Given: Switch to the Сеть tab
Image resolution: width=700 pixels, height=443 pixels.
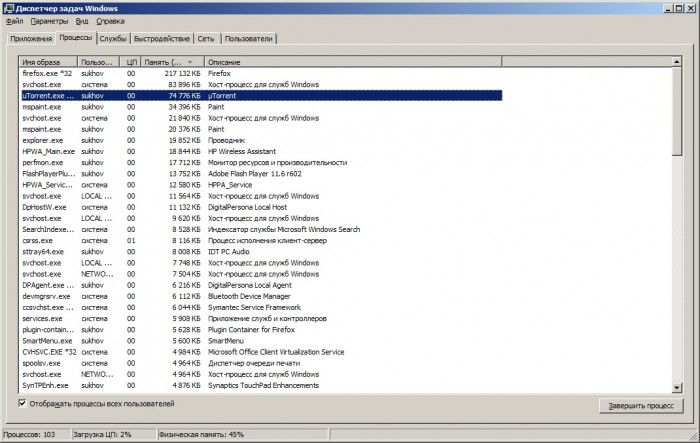Looking at the screenshot, I should coord(206,39).
